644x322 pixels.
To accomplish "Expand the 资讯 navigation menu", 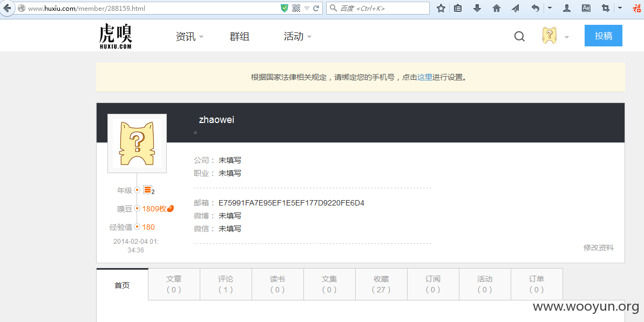I will pyautogui.click(x=189, y=37).
